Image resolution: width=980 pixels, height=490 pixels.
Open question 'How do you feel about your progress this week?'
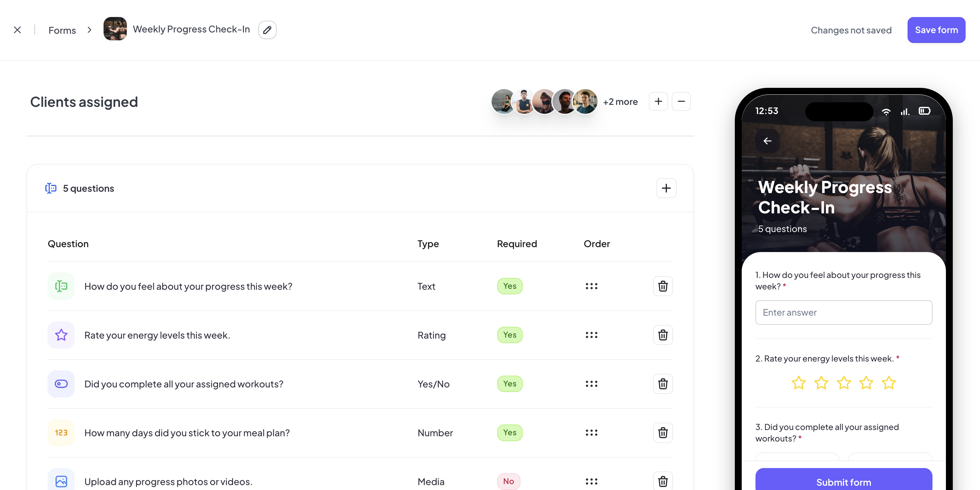[188, 286]
